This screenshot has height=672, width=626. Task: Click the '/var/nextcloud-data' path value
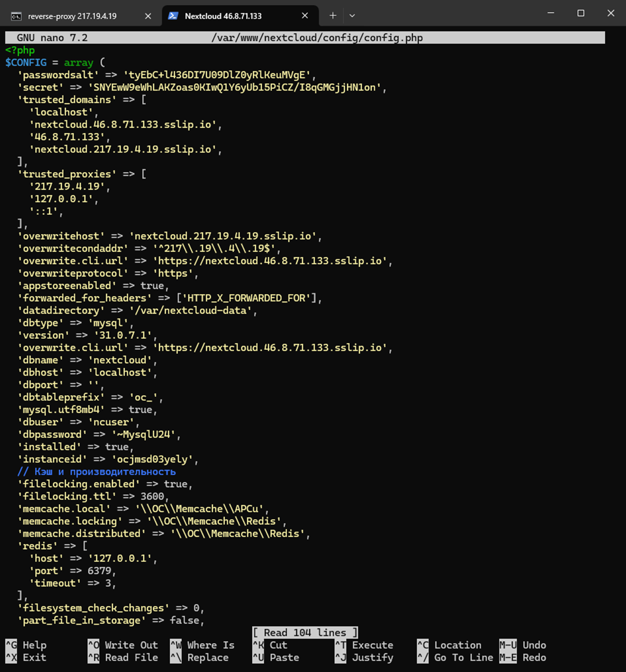191,310
